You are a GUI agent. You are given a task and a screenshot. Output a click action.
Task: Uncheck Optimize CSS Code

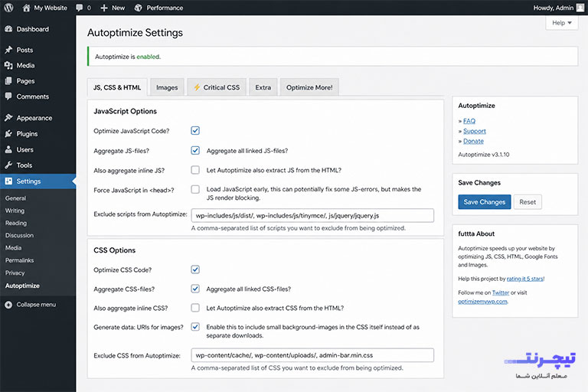pos(195,269)
